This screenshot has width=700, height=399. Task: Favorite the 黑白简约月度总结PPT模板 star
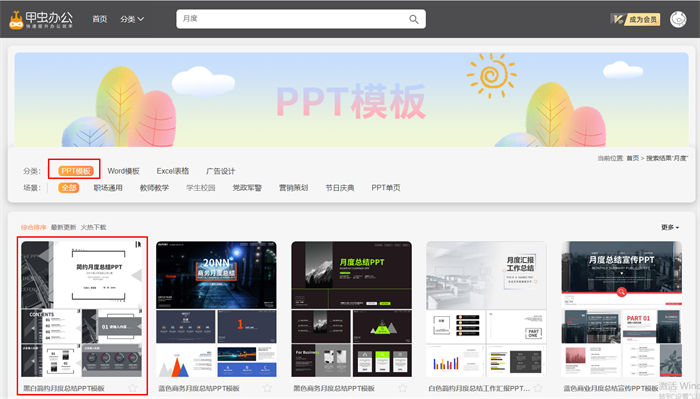(133, 388)
